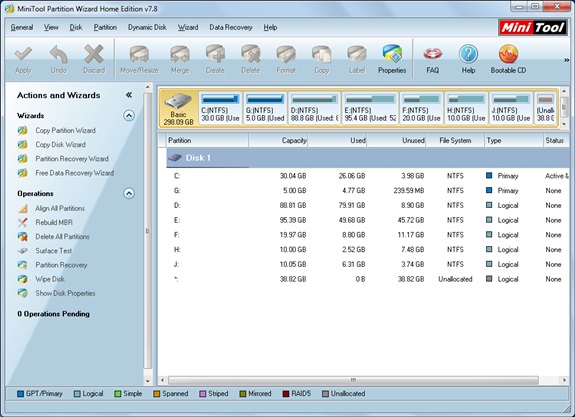The width and height of the screenshot is (575, 417).
Task: Click Rebuild MBR operation
Action: 54,223
